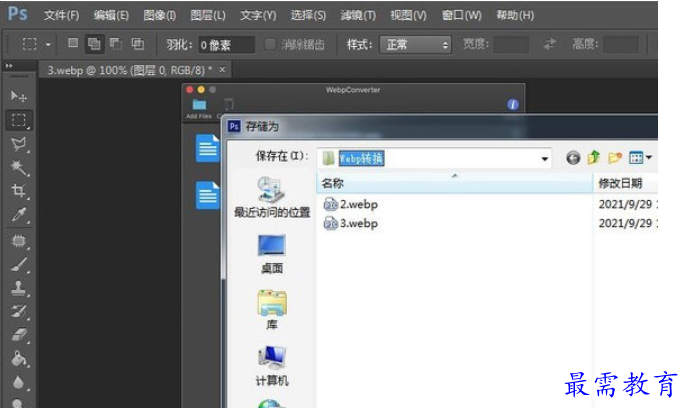The width and height of the screenshot is (686, 416).
Task: Close the 3.webp document tab
Action: click(222, 70)
